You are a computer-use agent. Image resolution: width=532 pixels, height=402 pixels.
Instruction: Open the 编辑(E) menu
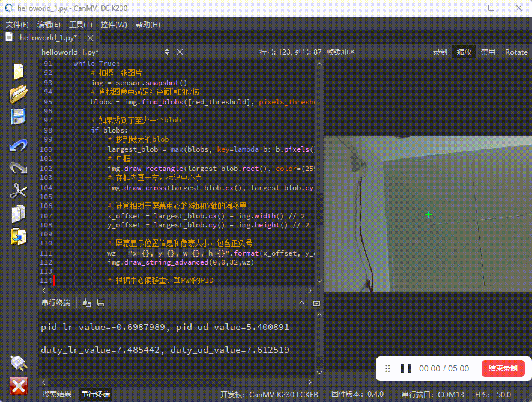(x=49, y=25)
